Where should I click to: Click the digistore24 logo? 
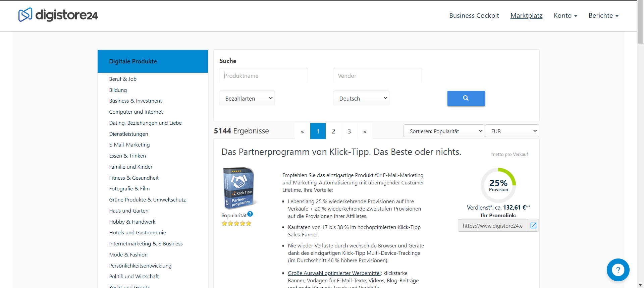(58, 15)
